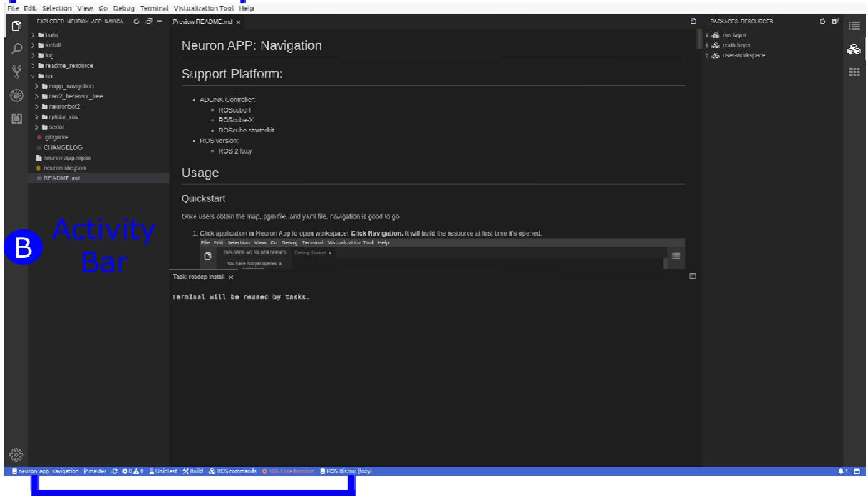Click the ROS Distro (foxy) status item
The height and width of the screenshot is (496, 868).
346,471
